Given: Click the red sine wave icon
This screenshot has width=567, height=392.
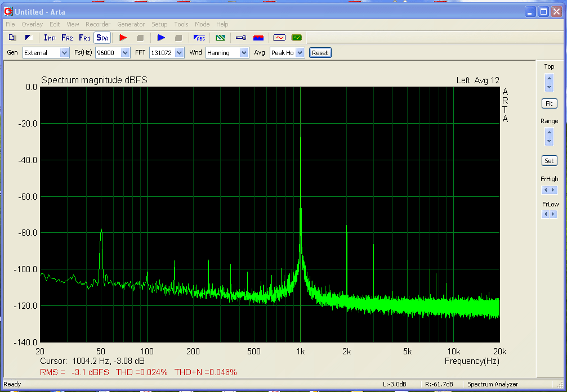Looking at the screenshot, I should (x=279, y=38).
